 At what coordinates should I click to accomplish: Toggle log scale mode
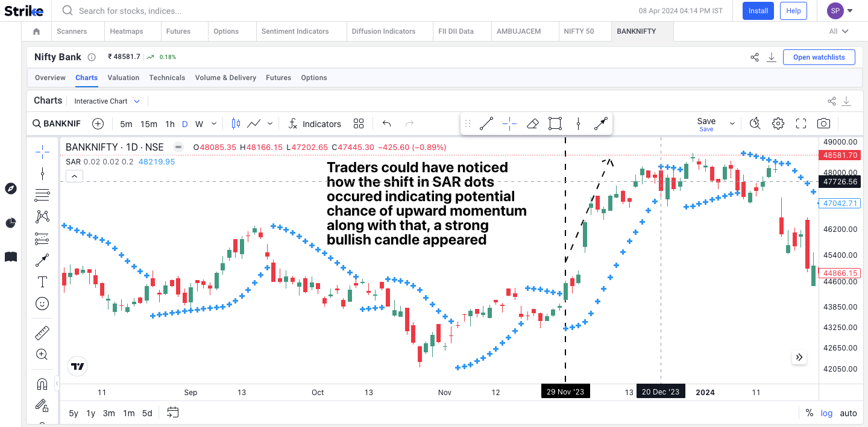point(826,413)
